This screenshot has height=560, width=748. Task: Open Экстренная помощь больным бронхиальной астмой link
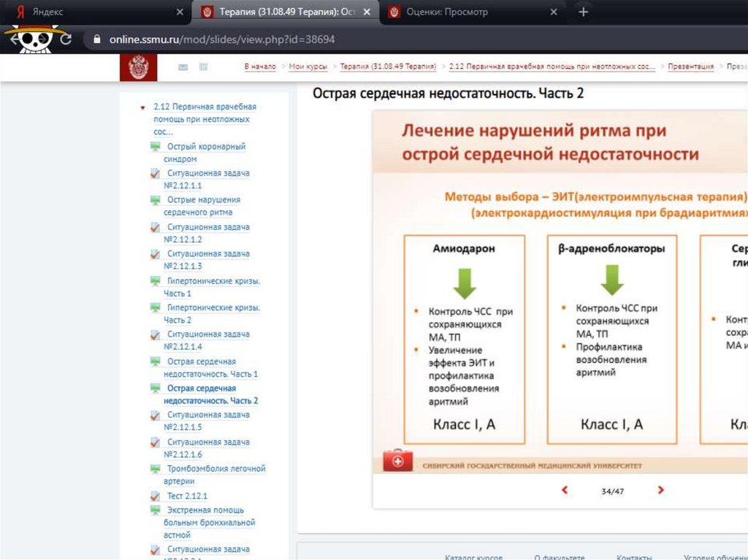[x=210, y=523]
